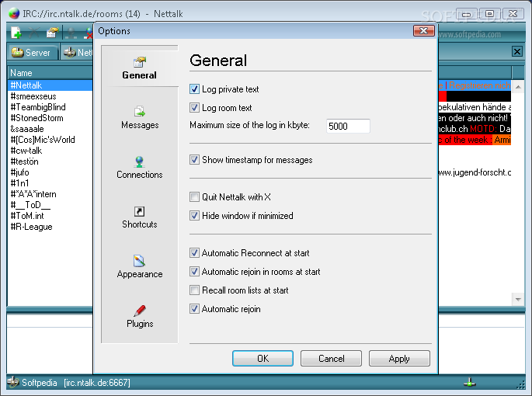Image resolution: width=532 pixels, height=396 pixels.
Task: Click the Server tab icon
Action: click(17, 53)
